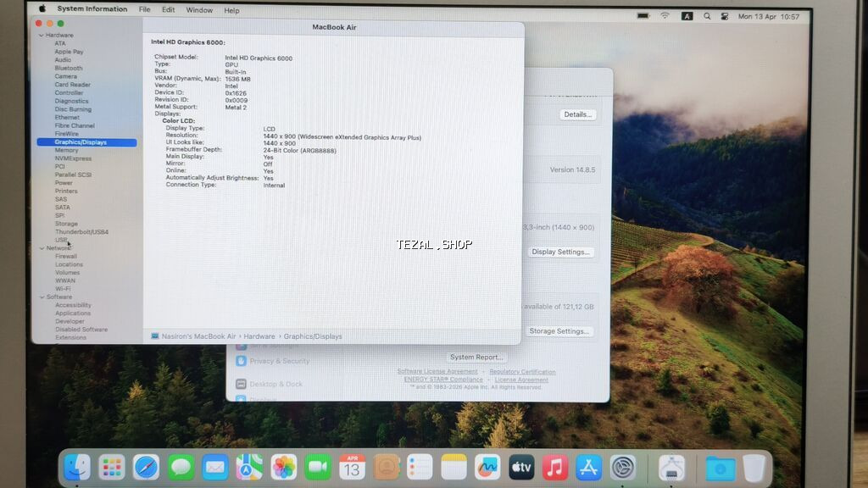This screenshot has height=488, width=868.
Task: Select Memory in the hardware list
Action: tap(66, 151)
